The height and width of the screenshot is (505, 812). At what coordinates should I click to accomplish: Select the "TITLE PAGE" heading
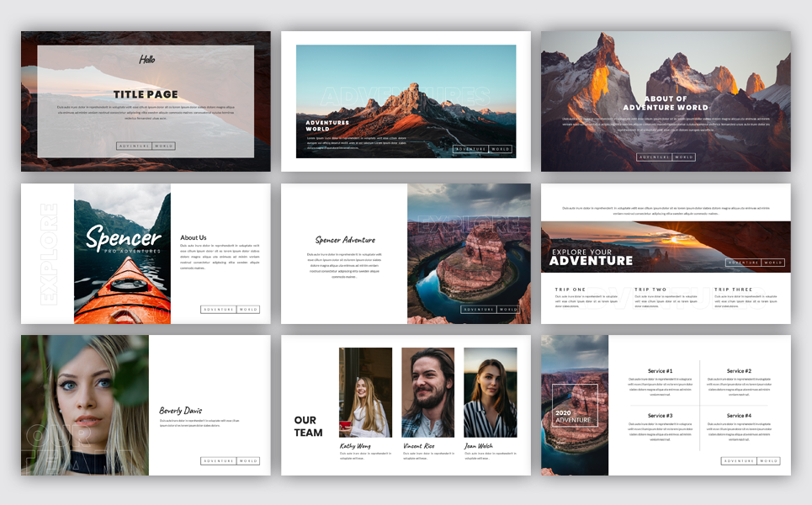point(146,94)
